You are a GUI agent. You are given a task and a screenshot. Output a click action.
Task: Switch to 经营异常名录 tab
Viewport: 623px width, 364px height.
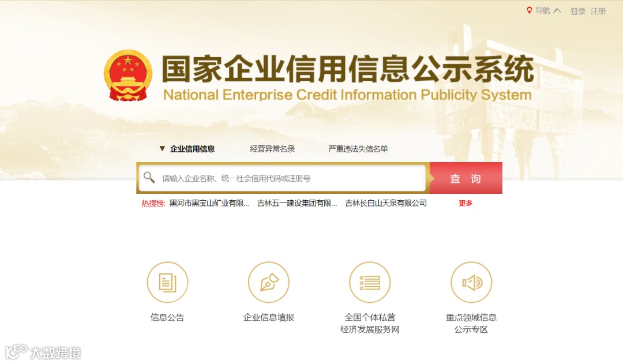pyautogui.click(x=272, y=149)
